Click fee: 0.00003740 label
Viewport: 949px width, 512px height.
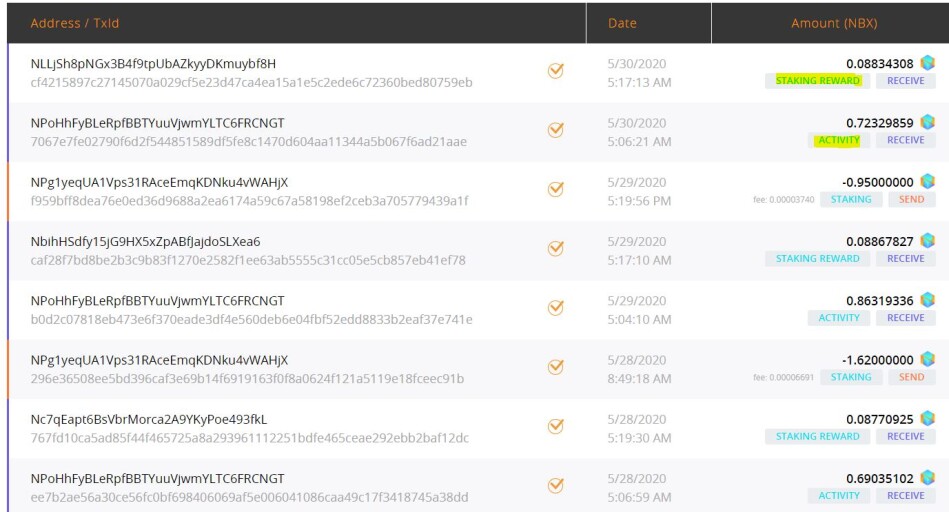point(783,200)
